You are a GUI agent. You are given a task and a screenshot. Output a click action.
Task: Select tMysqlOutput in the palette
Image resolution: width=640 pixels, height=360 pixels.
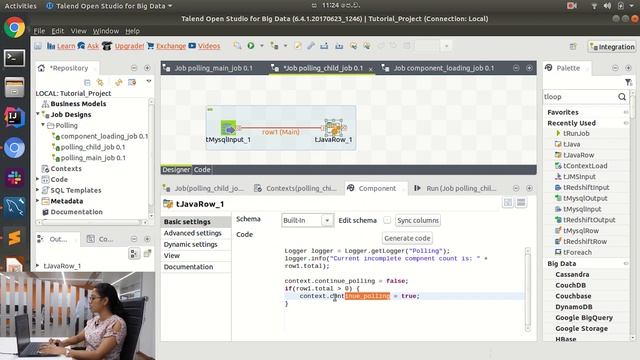[585, 198]
